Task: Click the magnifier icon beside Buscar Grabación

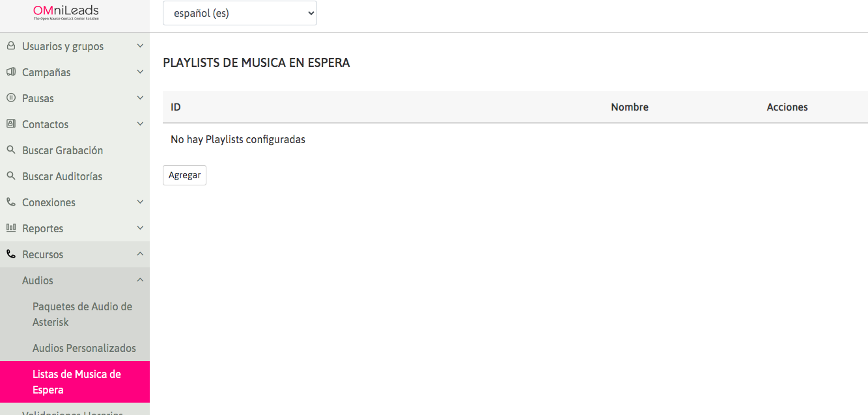Action: (11, 150)
